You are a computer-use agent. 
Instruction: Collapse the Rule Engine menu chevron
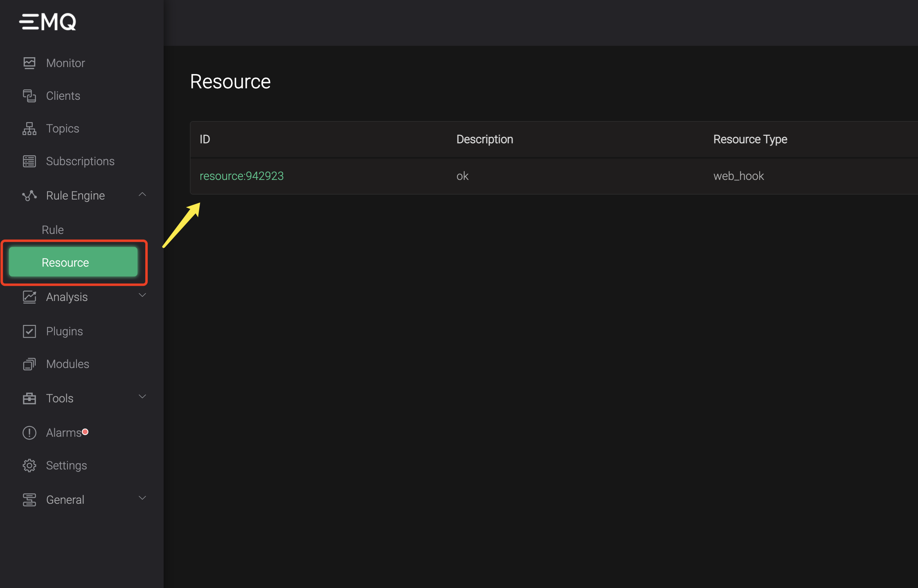[x=142, y=195]
